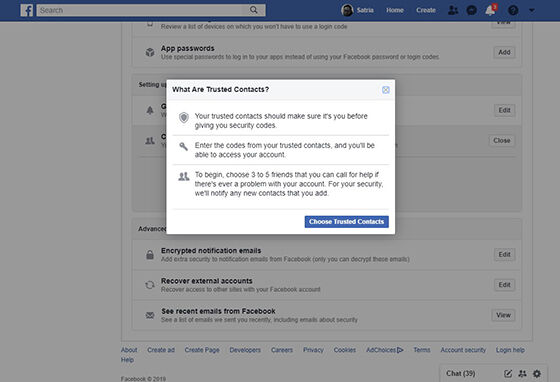Click the Close button for contacts row

[501, 141]
